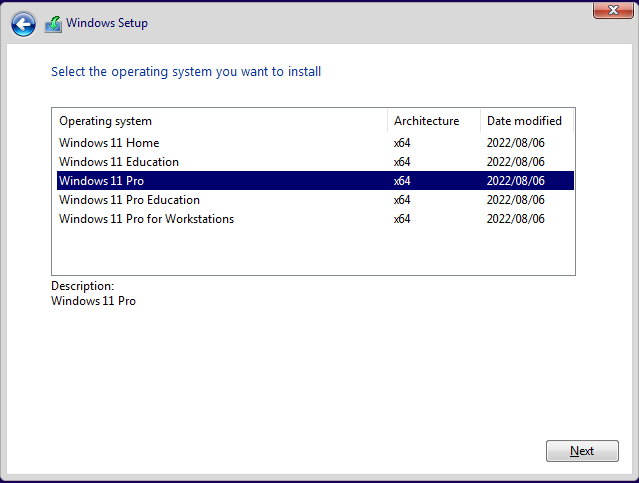Click the x64 cell for Windows 11 Education
Screen dimensions: 639x483
(x=402, y=162)
